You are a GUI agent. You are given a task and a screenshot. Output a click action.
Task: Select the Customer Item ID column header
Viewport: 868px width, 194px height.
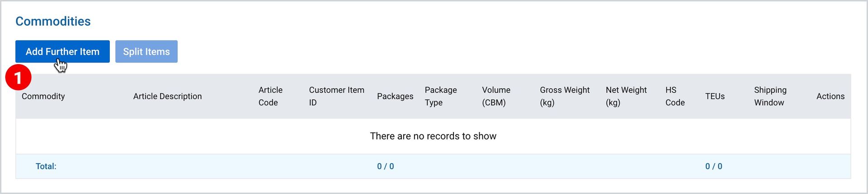336,96
